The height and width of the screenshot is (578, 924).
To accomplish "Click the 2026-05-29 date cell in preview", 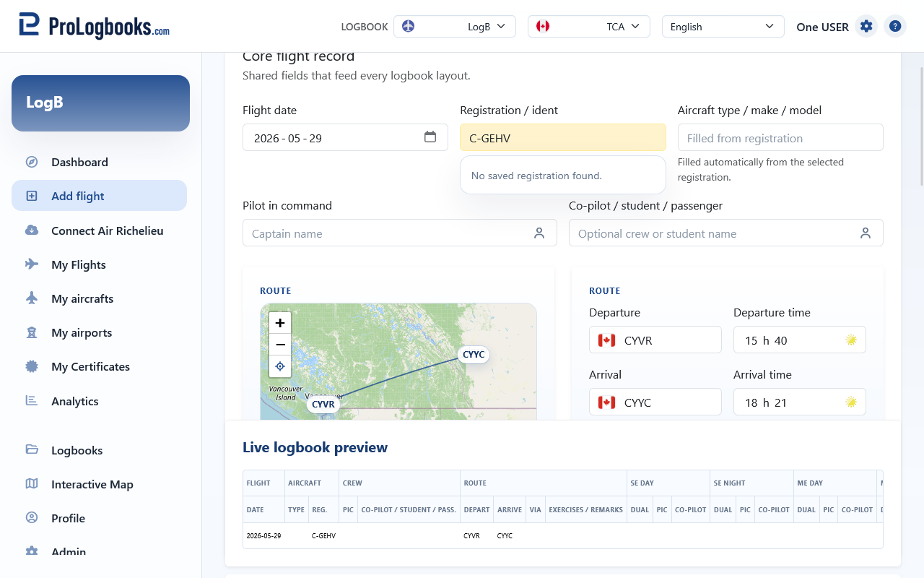I will click(x=263, y=535).
